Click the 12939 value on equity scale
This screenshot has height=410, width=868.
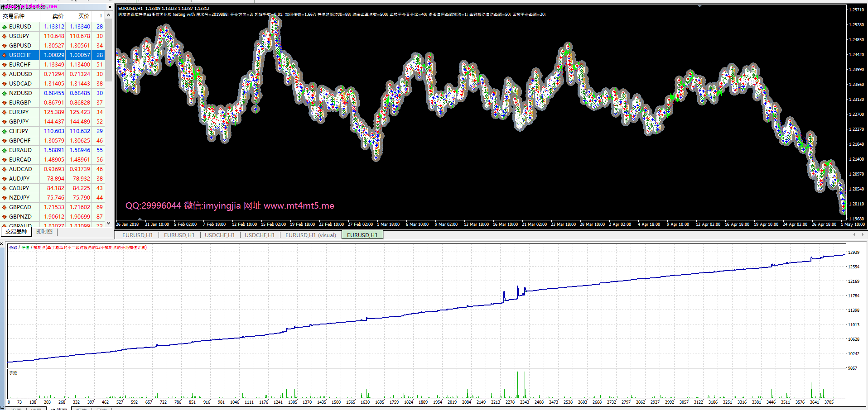(854, 253)
